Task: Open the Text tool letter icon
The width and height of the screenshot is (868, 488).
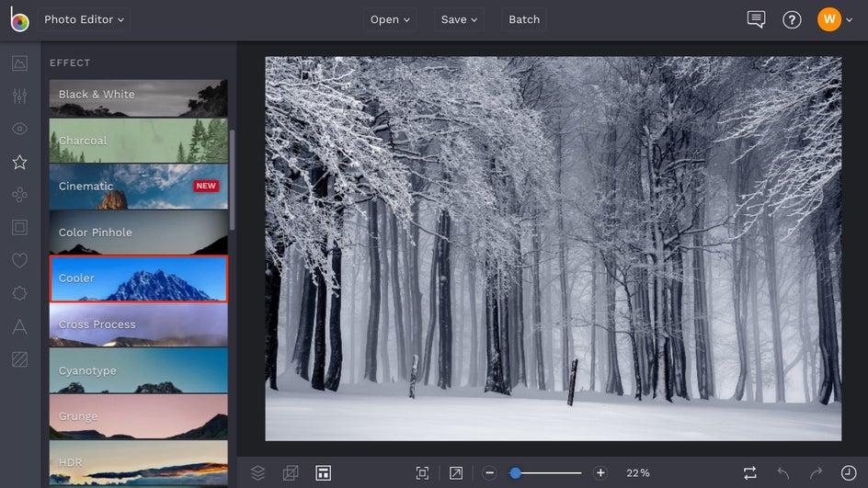Action: coord(19,326)
